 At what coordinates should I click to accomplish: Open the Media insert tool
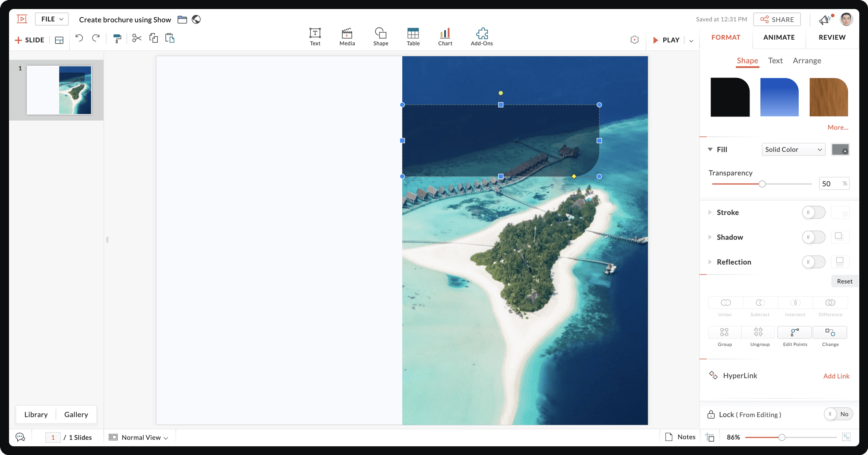[x=347, y=37]
